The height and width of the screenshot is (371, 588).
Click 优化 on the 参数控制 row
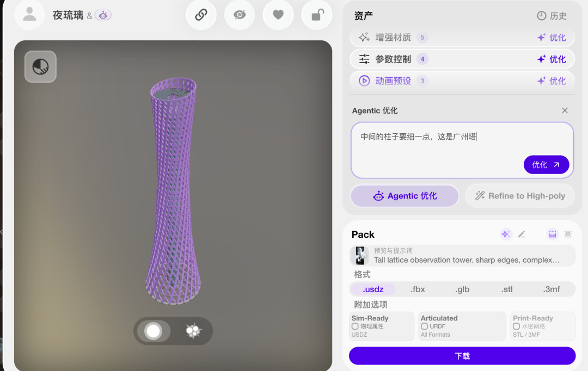(552, 59)
